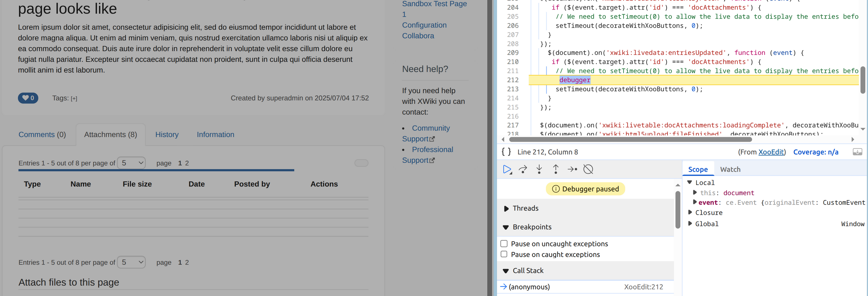Switch to the Watch tab
Screen dimensions: 868x296
pos(730,170)
